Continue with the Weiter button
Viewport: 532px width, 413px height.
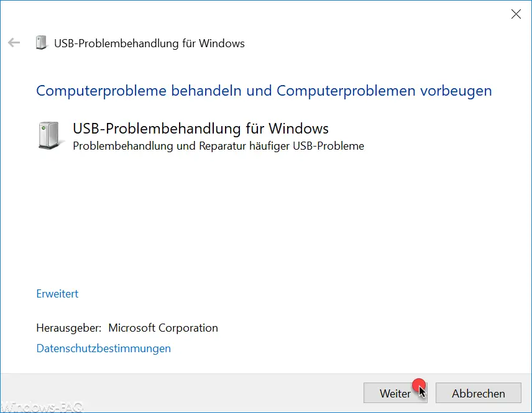(395, 393)
